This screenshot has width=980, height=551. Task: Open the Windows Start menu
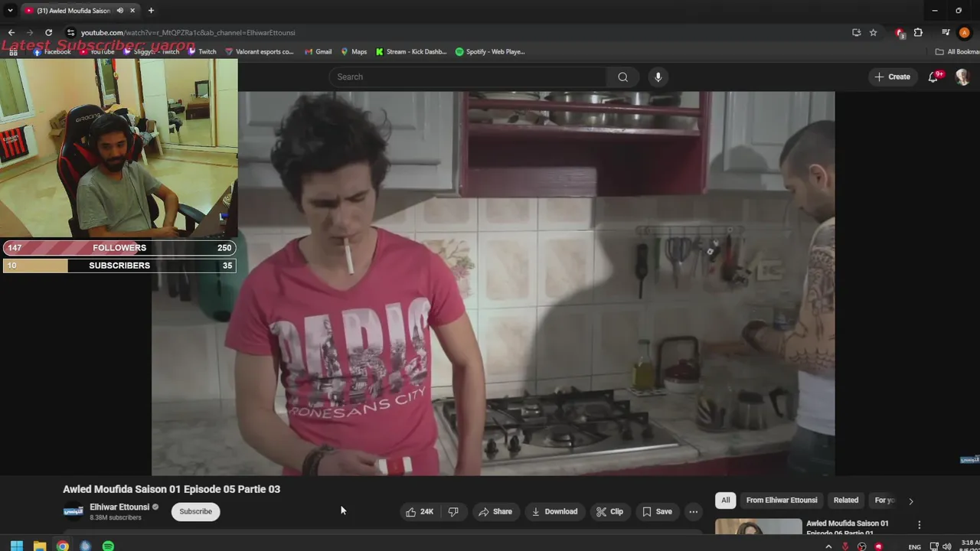tap(16, 546)
